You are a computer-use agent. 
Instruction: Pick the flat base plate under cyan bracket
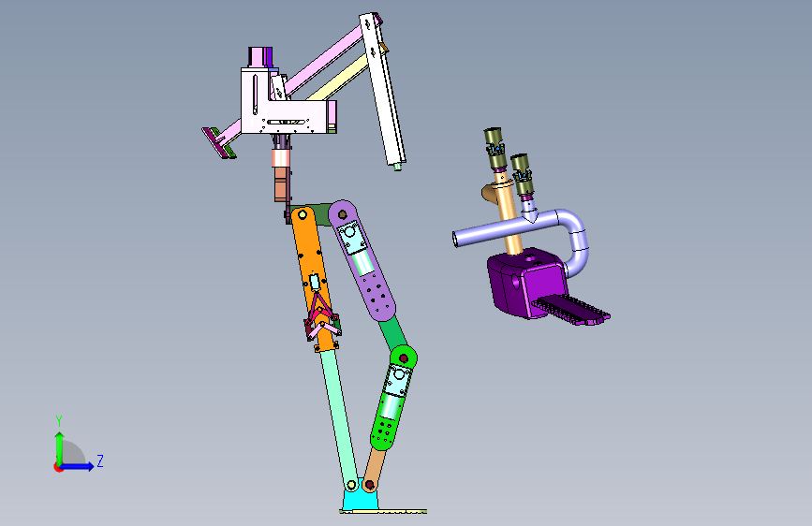click(x=383, y=512)
